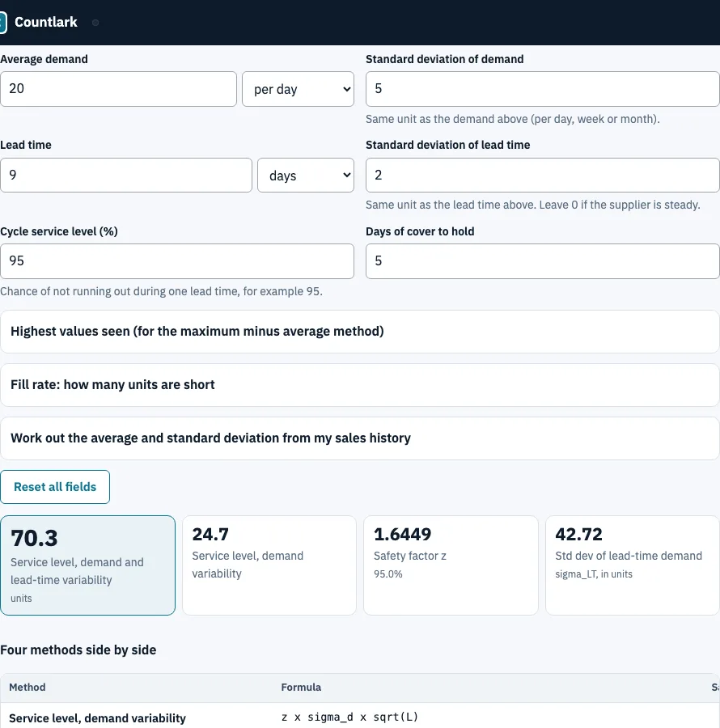This screenshot has height=728, width=720.
Task: Focus the Average demand input field
Action: [x=118, y=89]
